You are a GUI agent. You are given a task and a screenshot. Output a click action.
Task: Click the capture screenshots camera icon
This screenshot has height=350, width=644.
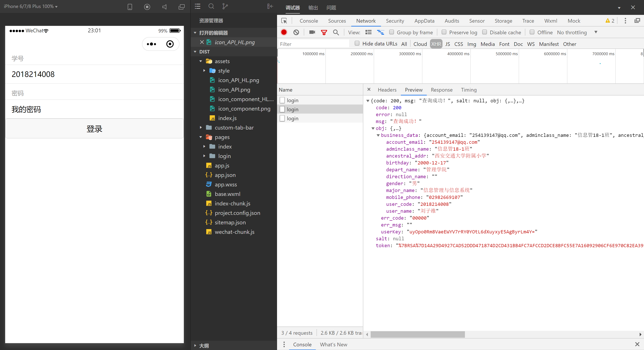pos(312,32)
